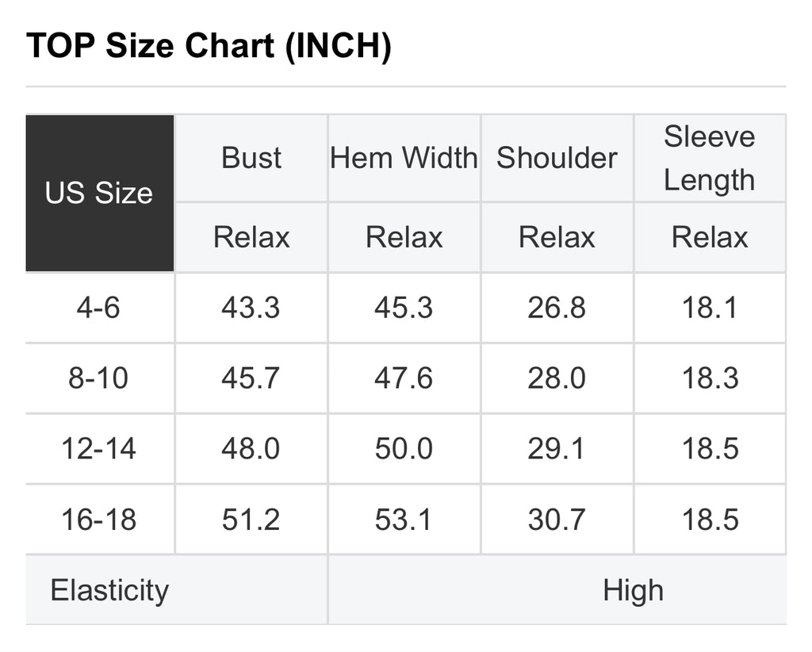The width and height of the screenshot is (812, 652).
Task: Click bust value 43.3
Action: coord(251,308)
